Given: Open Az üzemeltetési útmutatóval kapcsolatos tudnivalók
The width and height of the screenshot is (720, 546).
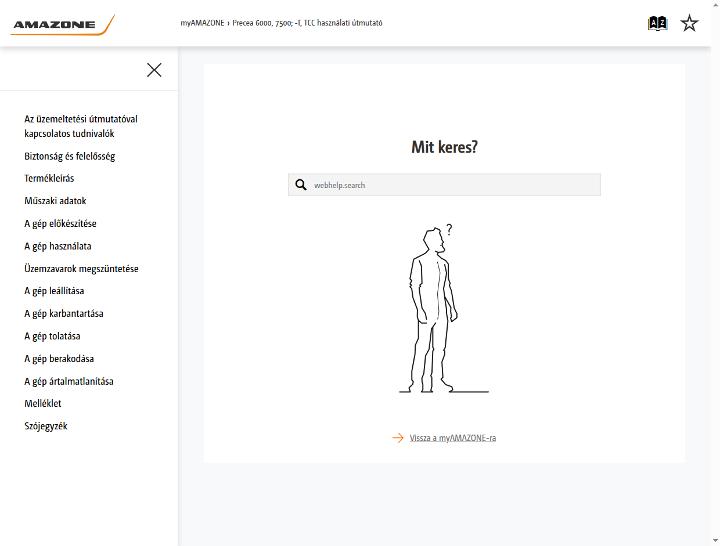Looking at the screenshot, I should click(x=81, y=126).
